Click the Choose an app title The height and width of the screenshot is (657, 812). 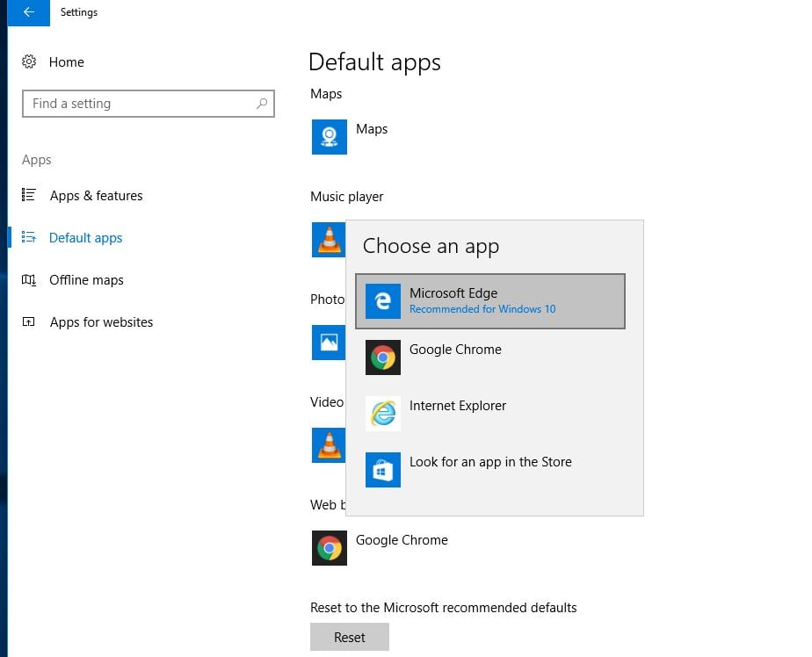(x=431, y=247)
